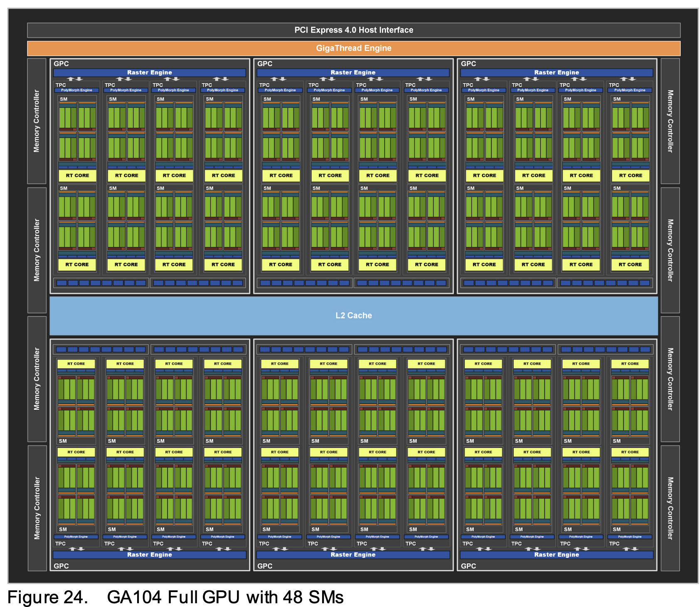Select Raster Engine bar in bottom-right GPC
Viewport: 700px width, 607px height.
(x=557, y=555)
